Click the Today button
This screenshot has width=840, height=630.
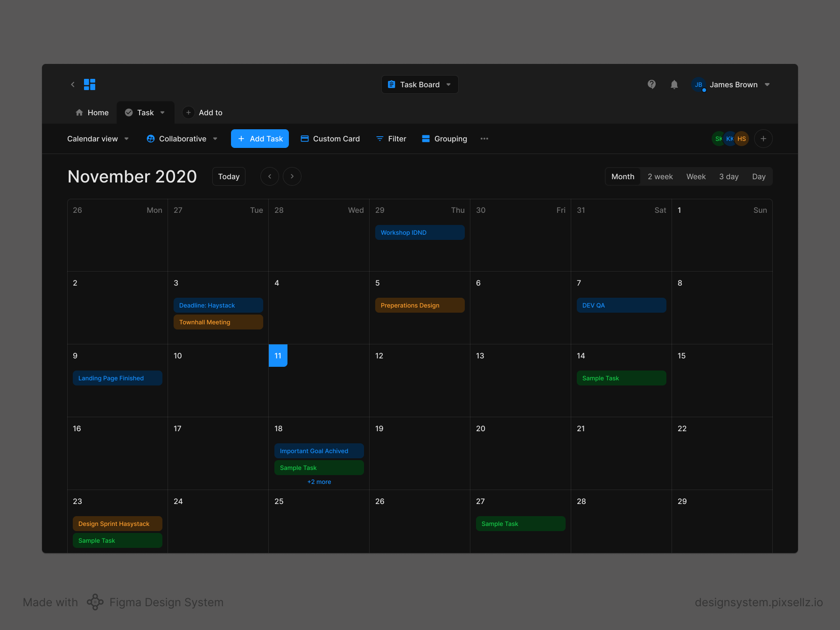tap(229, 176)
